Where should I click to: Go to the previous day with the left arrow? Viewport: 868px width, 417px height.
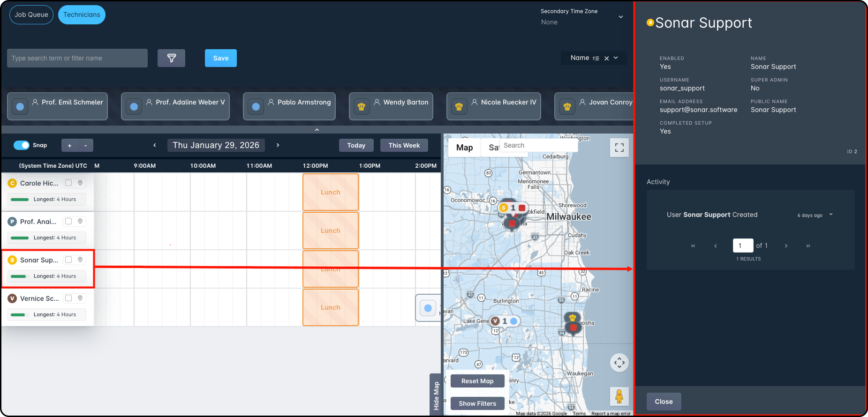click(155, 145)
